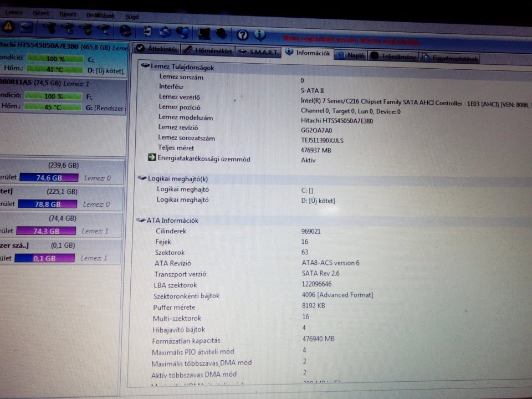Switch to the Áttekintés tab
The height and width of the screenshot is (399, 532).
click(x=157, y=49)
